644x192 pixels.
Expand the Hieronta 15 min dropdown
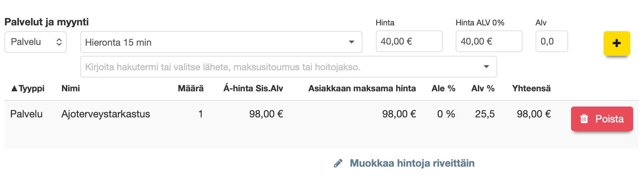tap(351, 42)
